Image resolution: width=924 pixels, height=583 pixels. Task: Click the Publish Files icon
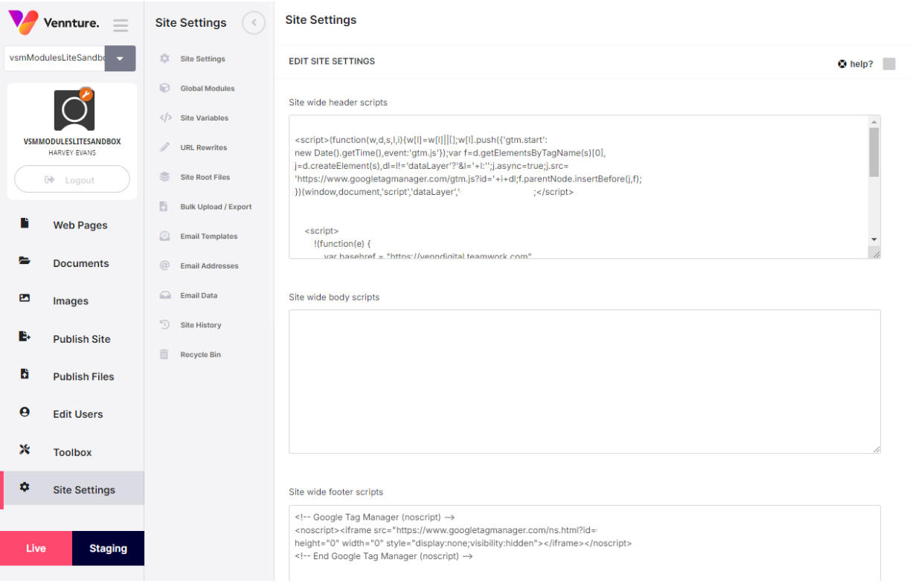(x=25, y=374)
